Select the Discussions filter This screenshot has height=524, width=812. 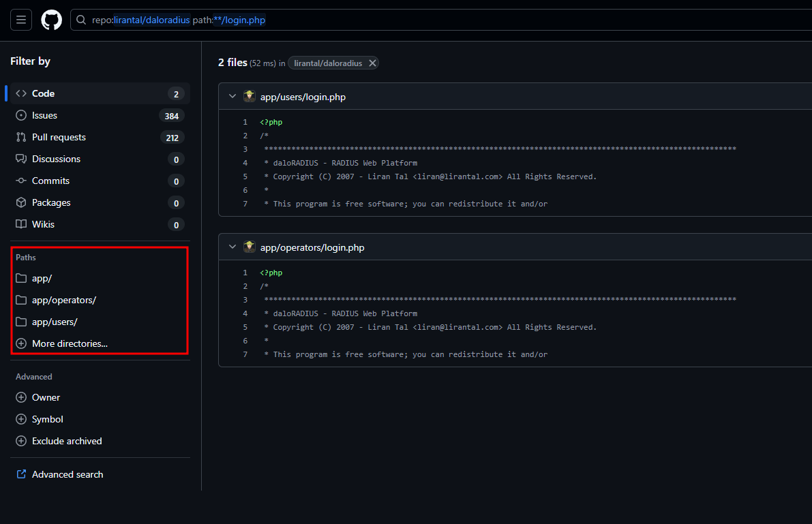pos(100,159)
